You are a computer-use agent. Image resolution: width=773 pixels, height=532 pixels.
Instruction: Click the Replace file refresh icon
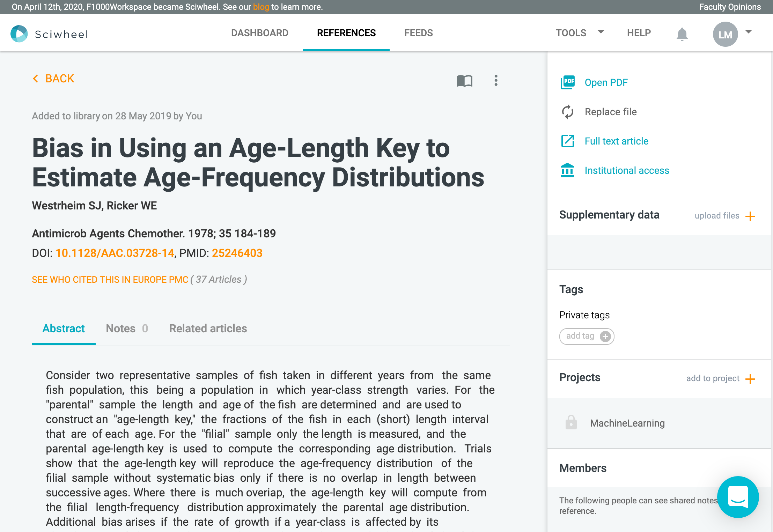tap(568, 112)
